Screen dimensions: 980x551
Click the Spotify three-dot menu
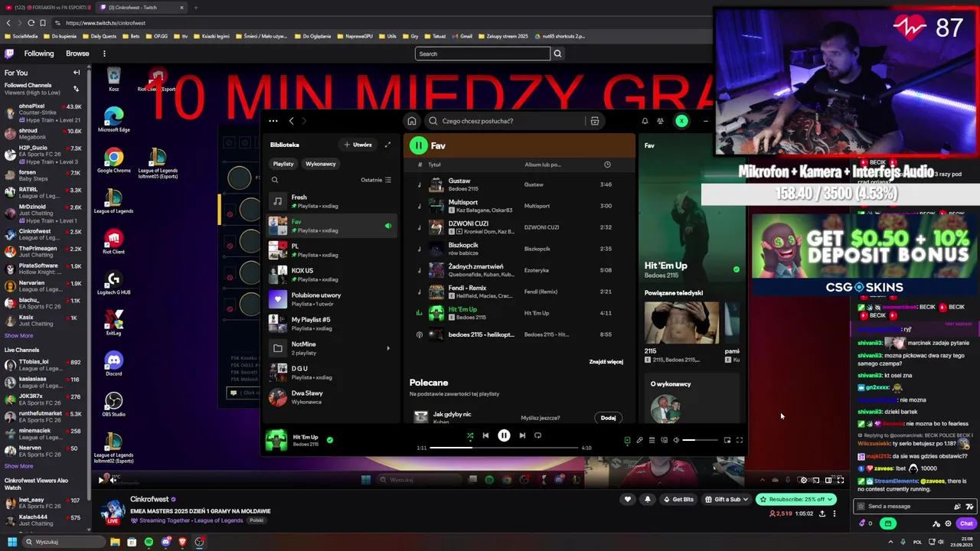[273, 121]
